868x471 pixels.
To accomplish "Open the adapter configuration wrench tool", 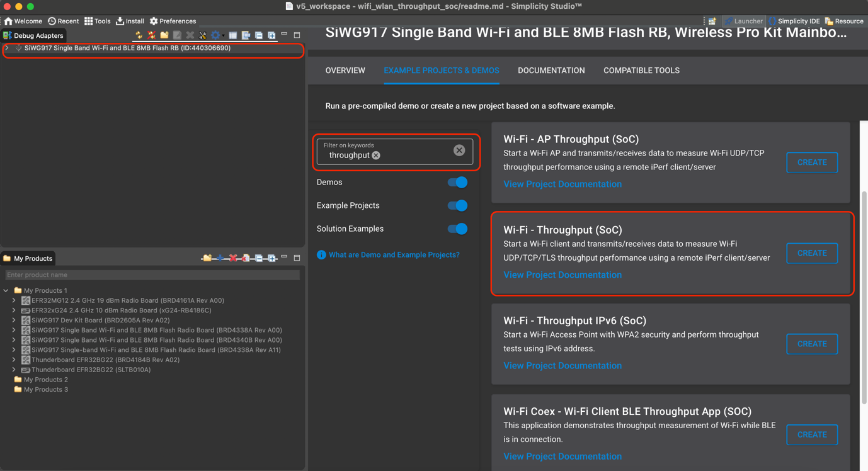I will coord(202,35).
